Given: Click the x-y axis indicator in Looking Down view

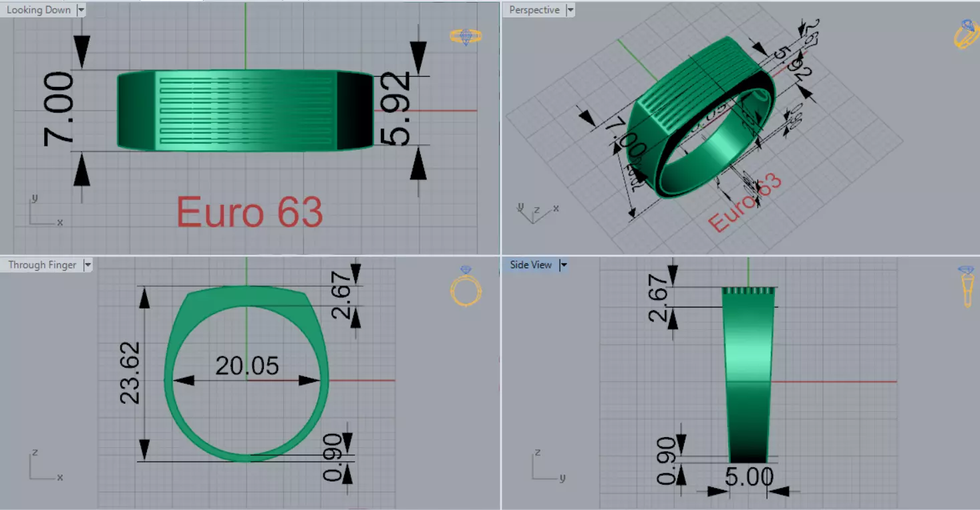Looking at the screenshot, I should coord(45,211).
